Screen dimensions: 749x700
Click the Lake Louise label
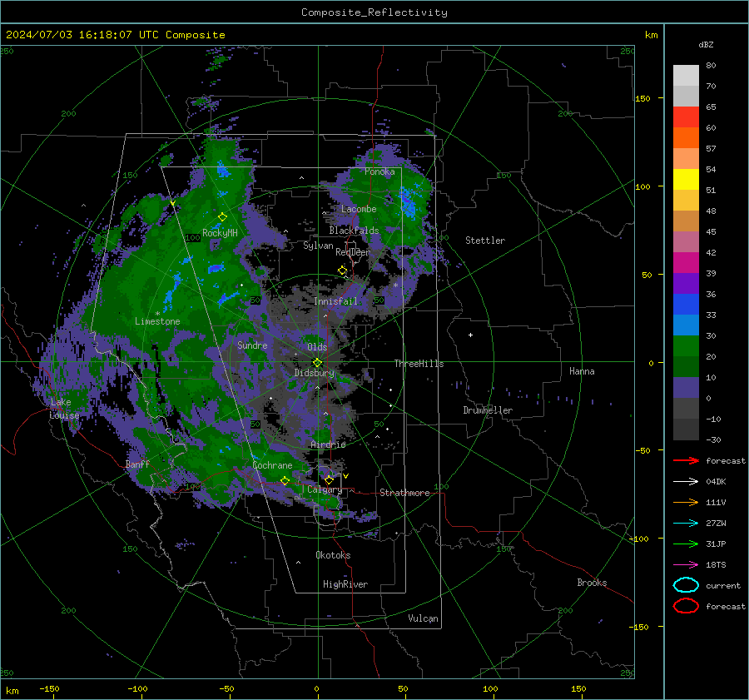click(x=64, y=409)
